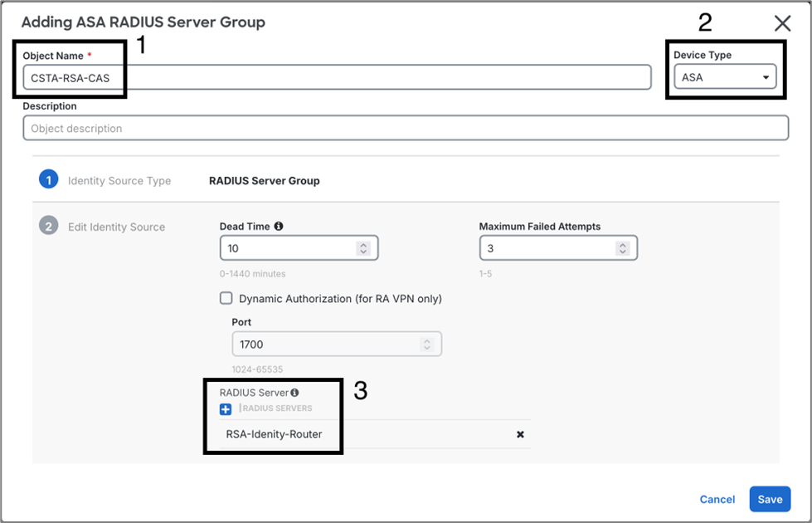Click the Edit Identity Source step label

[x=116, y=227]
